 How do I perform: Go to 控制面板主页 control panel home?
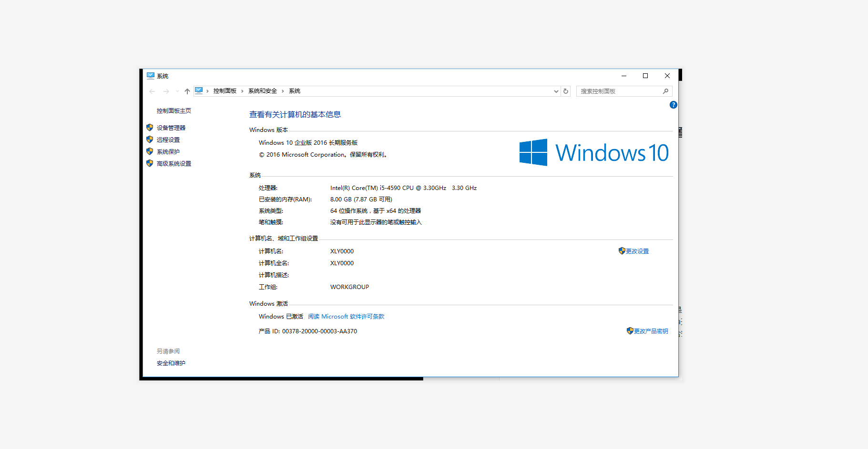(x=174, y=110)
